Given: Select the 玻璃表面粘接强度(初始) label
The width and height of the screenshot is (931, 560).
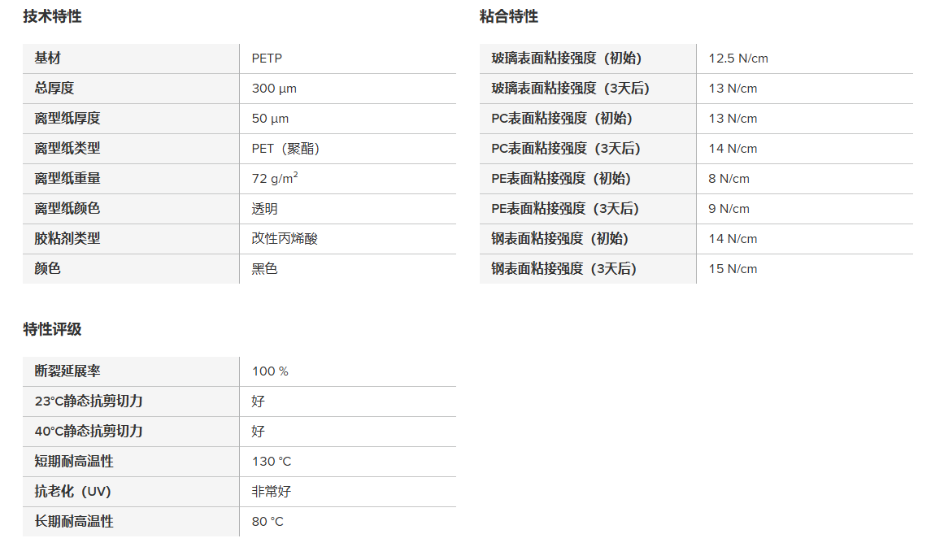Looking at the screenshot, I should pyautogui.click(x=567, y=59).
